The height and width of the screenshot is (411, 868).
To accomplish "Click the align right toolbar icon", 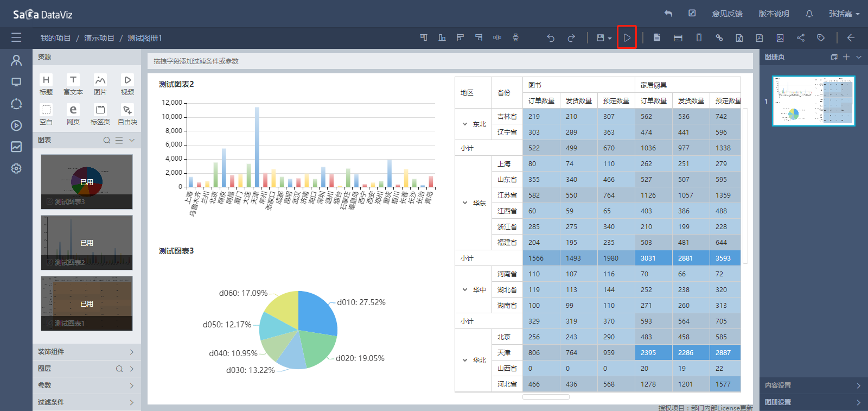I will (478, 37).
